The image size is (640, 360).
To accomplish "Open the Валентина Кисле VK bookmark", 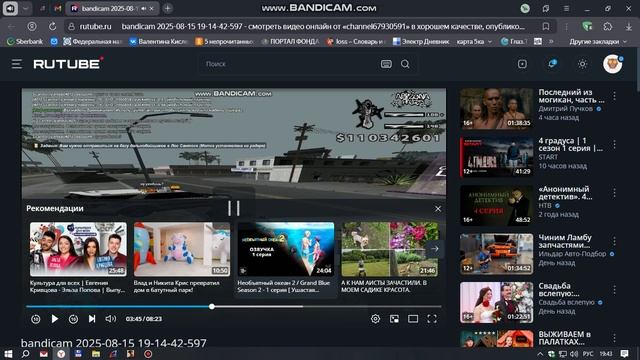I will pos(158,42).
